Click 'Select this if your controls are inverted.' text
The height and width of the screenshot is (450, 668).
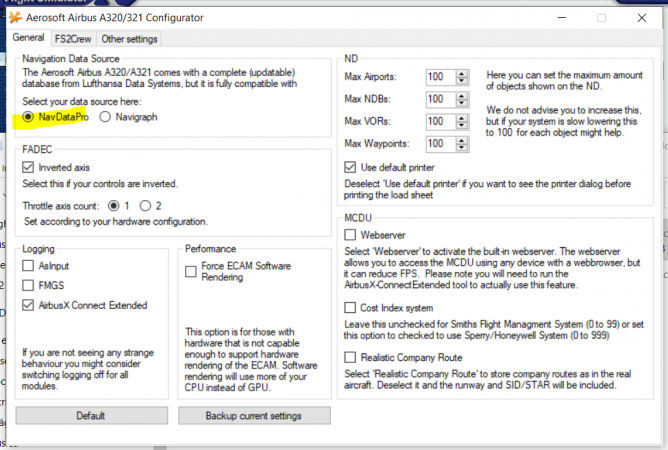100,184
